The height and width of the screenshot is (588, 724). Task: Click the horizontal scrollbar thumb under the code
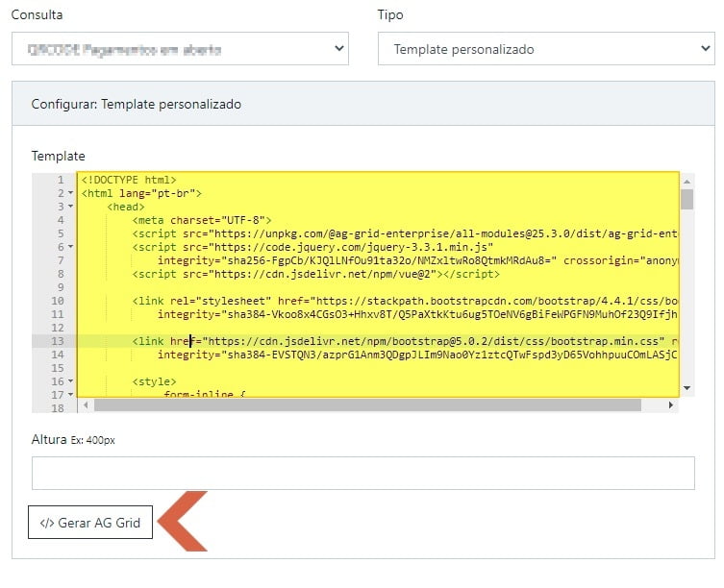point(365,405)
